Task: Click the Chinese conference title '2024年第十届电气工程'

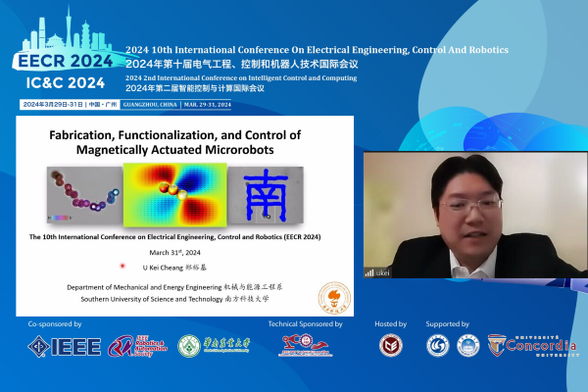Action: pyautogui.click(x=242, y=64)
